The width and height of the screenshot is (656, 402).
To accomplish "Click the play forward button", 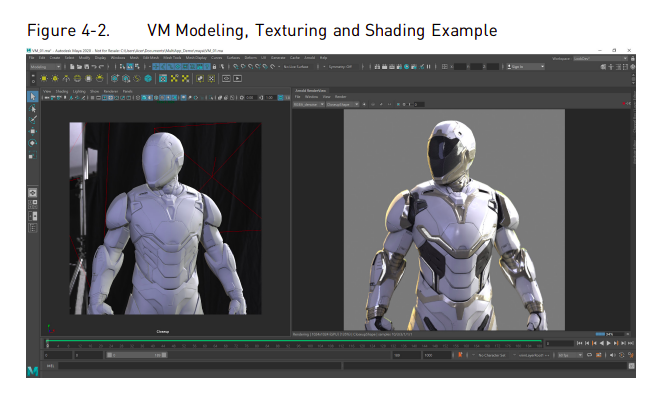I will (608, 343).
